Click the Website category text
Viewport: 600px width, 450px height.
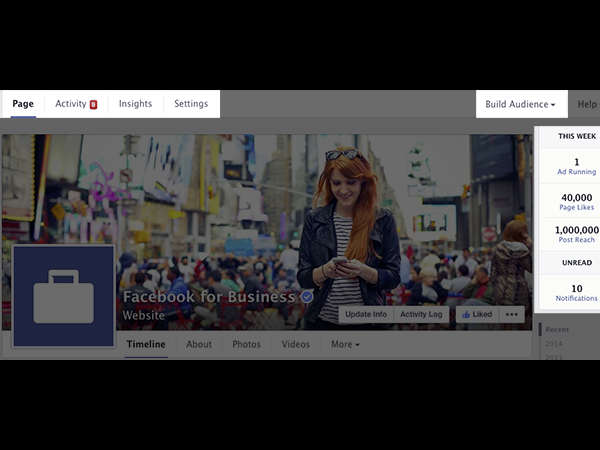point(144,316)
